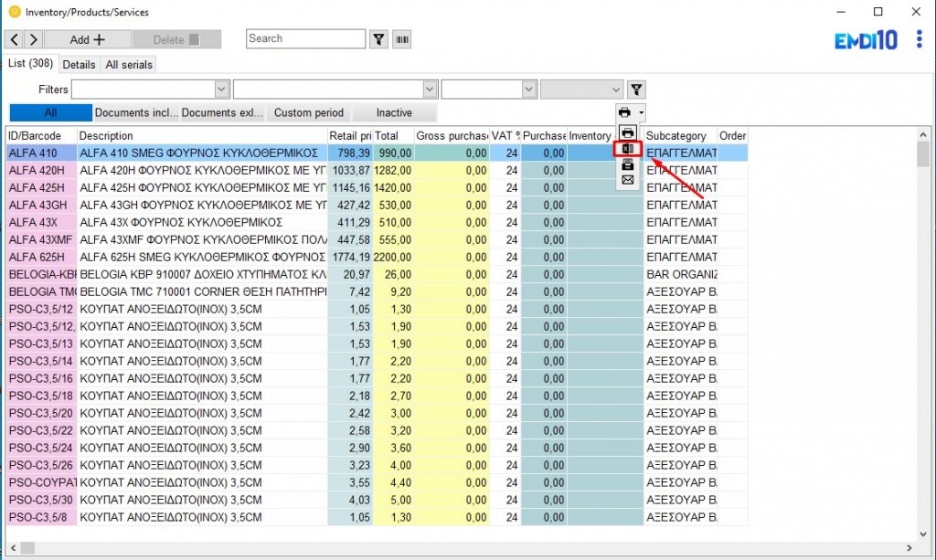Select the ALFA 425H ID cell
The width and height of the screenshot is (936, 560).
[x=41, y=188]
